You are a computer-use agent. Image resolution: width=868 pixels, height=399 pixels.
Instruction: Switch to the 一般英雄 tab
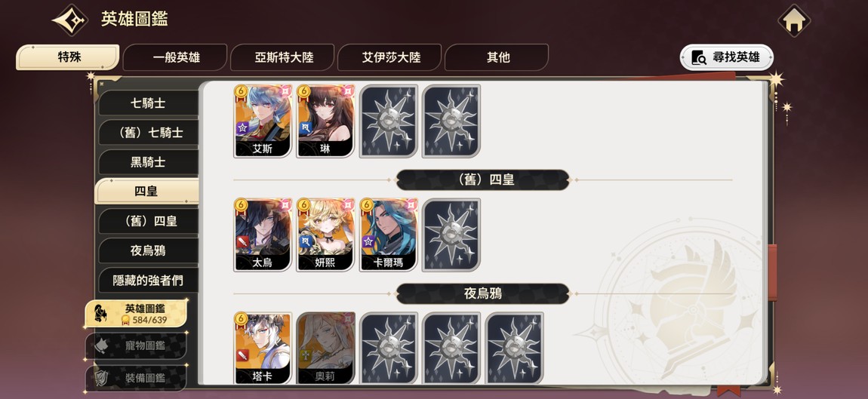coord(175,57)
